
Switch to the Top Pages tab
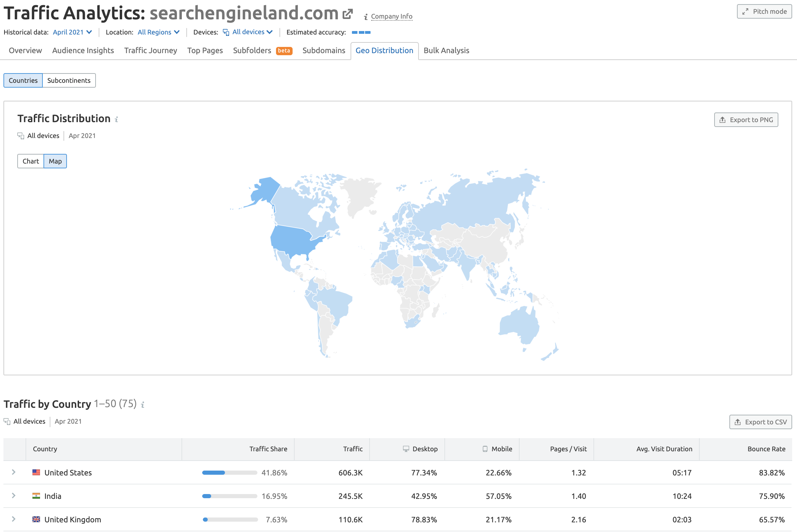click(x=205, y=50)
